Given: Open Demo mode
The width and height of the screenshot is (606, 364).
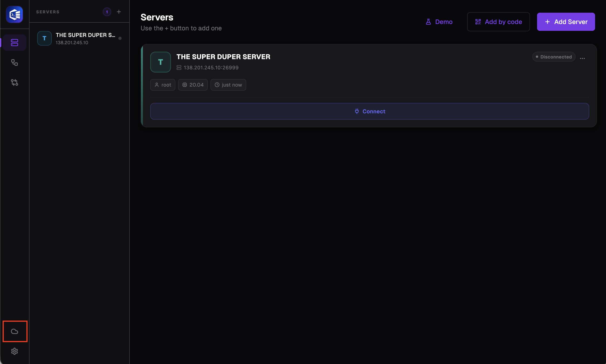Looking at the screenshot, I should pyautogui.click(x=439, y=22).
